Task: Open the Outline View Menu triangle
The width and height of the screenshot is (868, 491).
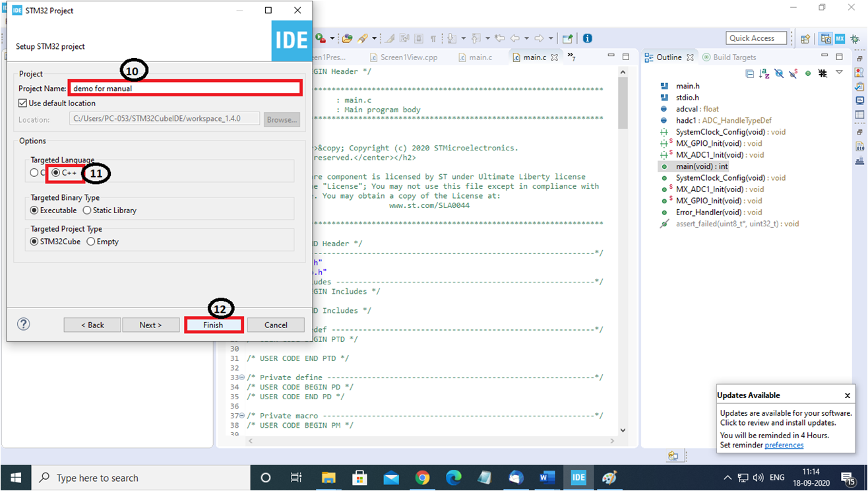Action: [839, 72]
